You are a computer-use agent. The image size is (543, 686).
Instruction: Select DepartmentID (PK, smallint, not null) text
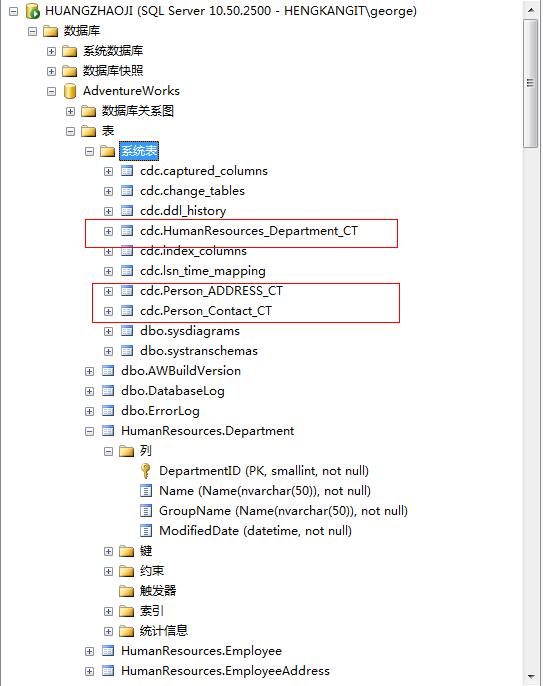point(264,471)
